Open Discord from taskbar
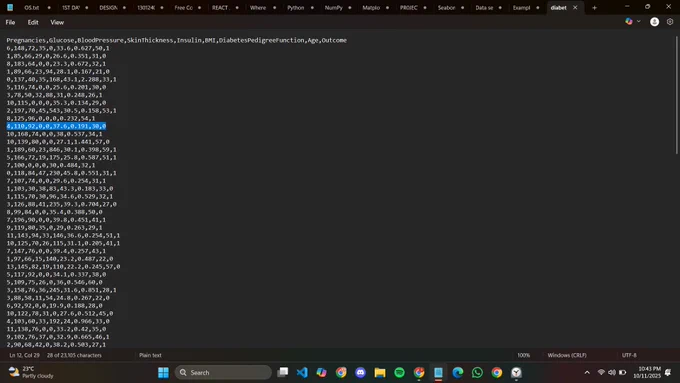680x383 pixels. pos(360,373)
